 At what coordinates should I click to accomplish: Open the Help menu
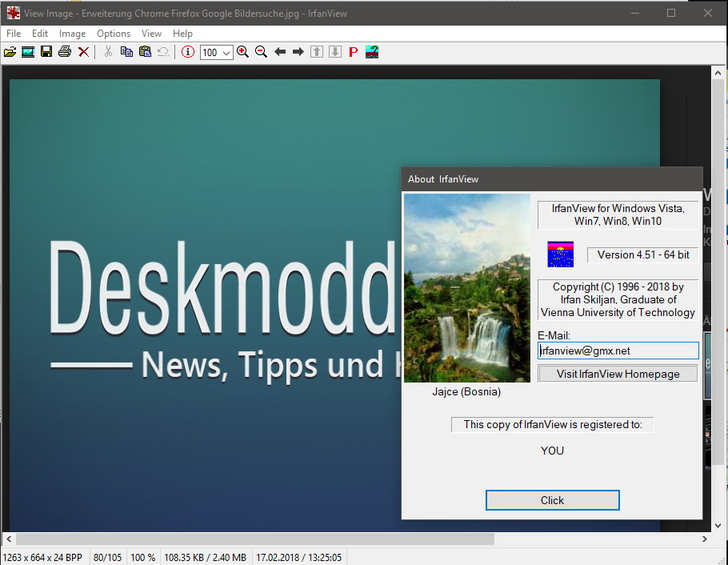pos(182,34)
